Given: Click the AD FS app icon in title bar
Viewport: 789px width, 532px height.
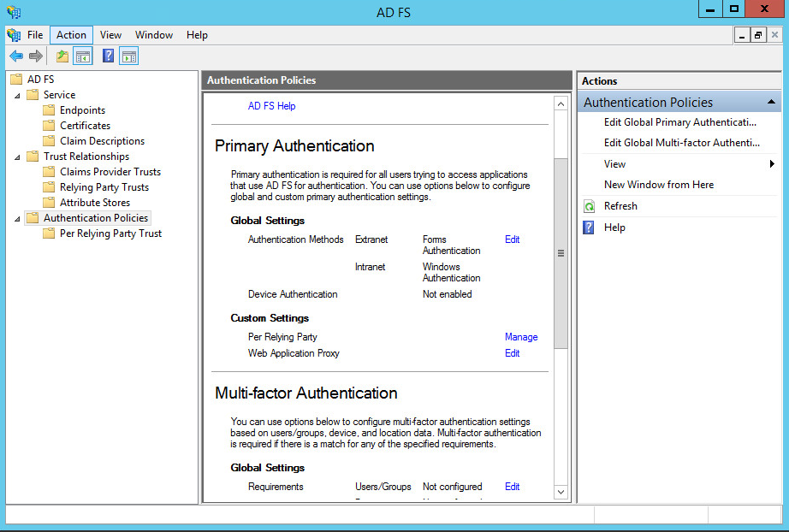Looking at the screenshot, I should 14,12.
